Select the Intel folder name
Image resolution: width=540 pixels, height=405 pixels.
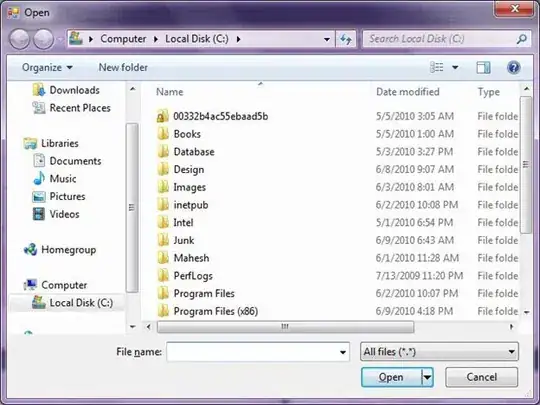click(x=183, y=222)
